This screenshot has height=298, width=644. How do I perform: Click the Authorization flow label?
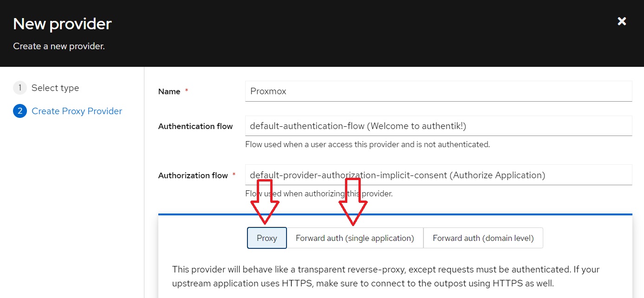click(193, 175)
